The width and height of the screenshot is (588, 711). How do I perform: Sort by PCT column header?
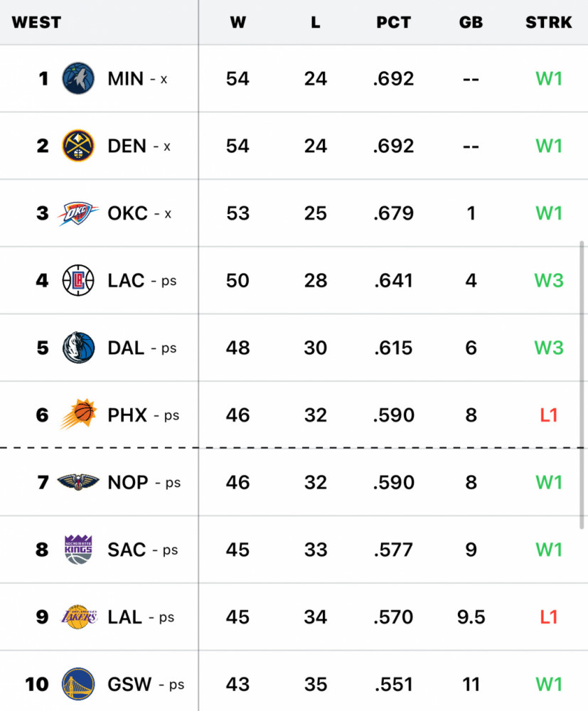click(x=393, y=22)
